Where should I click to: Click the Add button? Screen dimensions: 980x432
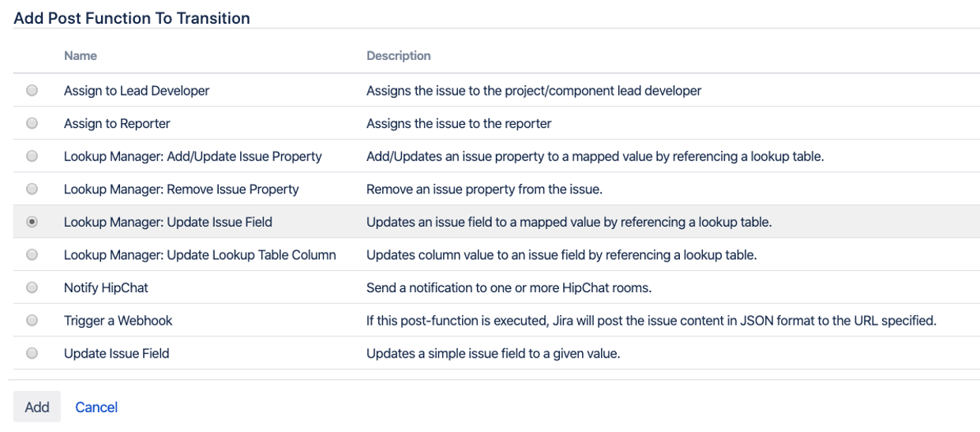37,408
